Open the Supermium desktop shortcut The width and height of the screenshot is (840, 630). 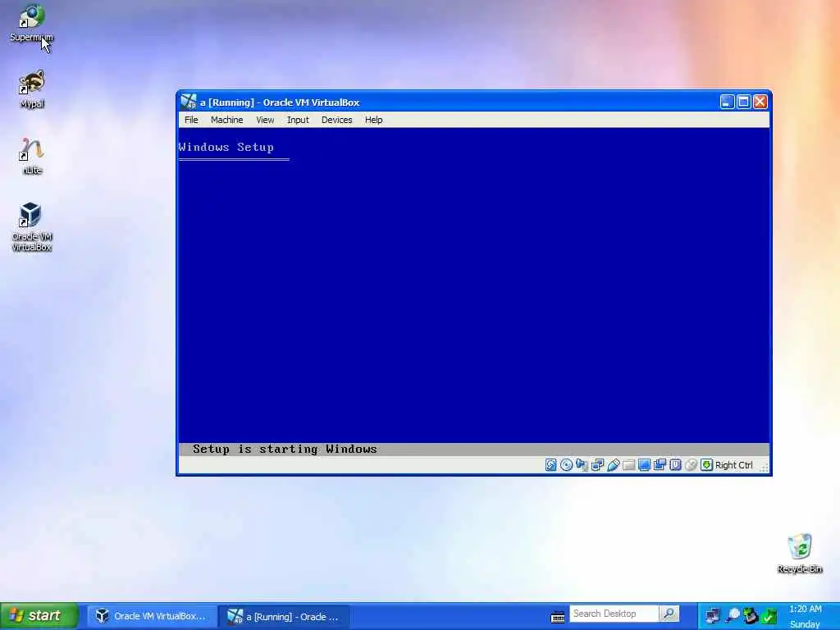(32, 23)
